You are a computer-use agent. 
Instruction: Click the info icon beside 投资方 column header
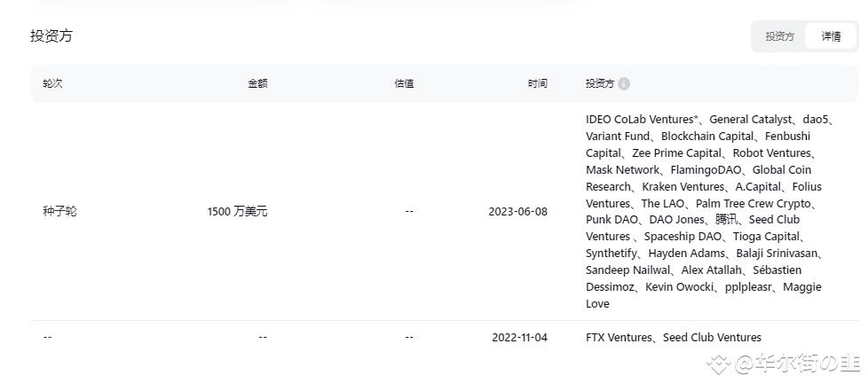coord(624,84)
